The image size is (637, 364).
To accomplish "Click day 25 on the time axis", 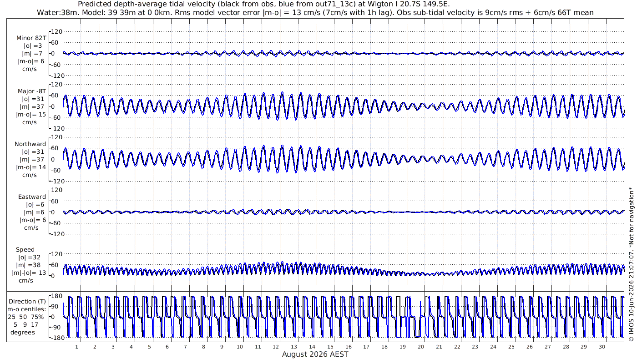I will [x=511, y=346].
